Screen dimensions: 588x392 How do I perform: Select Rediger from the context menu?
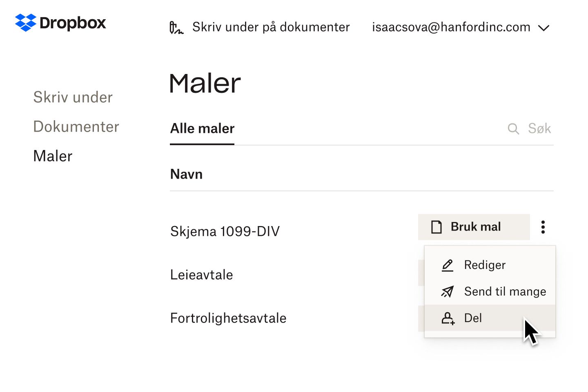click(x=485, y=265)
